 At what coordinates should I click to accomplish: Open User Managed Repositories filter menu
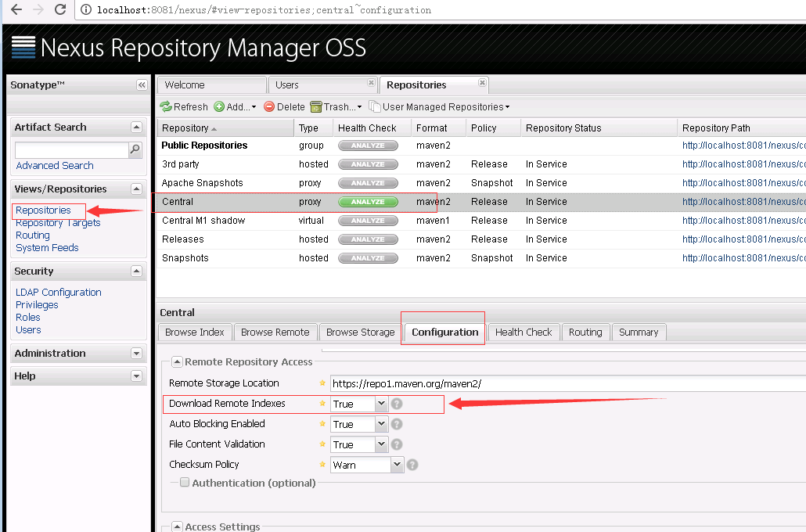(x=440, y=107)
